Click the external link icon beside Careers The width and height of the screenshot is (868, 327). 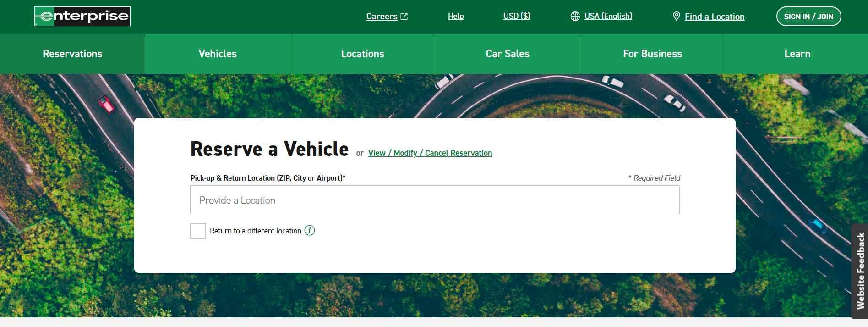[404, 17]
